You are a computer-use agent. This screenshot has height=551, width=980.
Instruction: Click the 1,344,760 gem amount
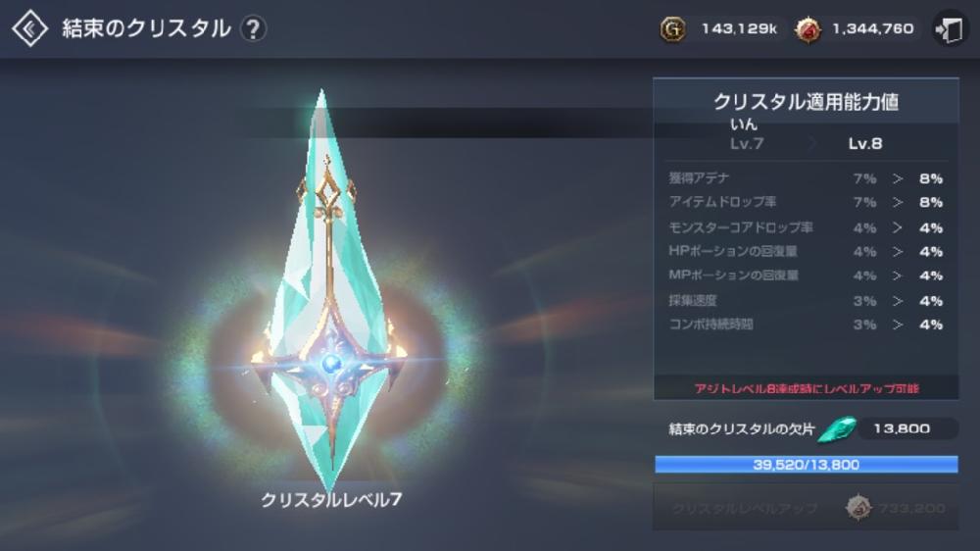[872, 28]
